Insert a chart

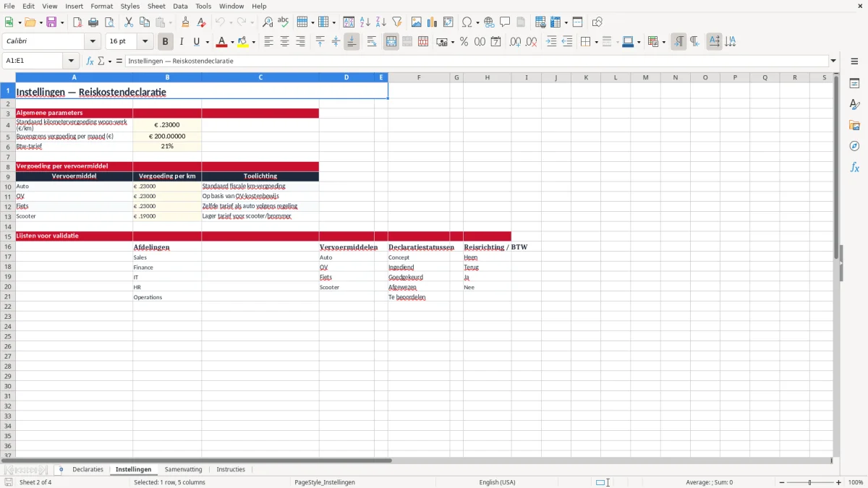(433, 22)
